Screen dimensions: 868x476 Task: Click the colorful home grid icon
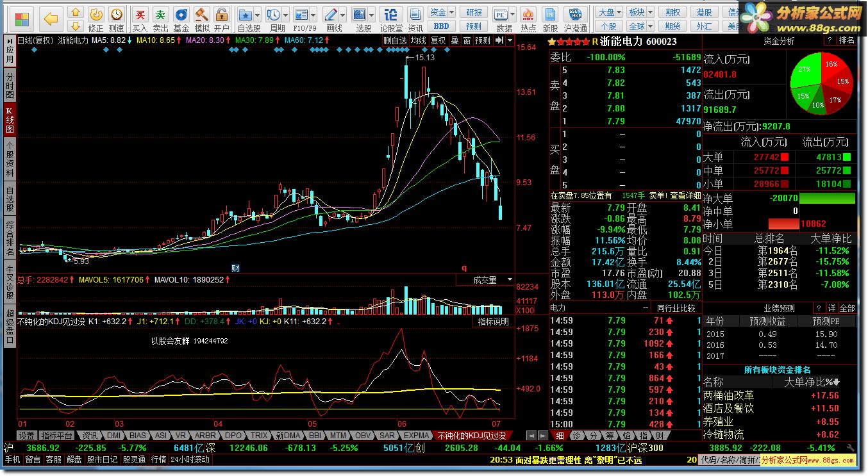[22, 19]
